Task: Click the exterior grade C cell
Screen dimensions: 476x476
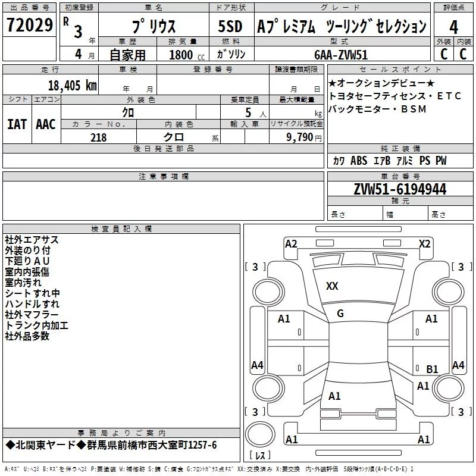Action: (444, 54)
